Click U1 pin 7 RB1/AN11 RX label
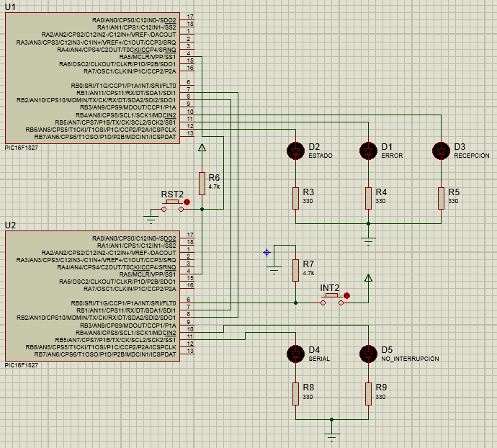 (126, 93)
